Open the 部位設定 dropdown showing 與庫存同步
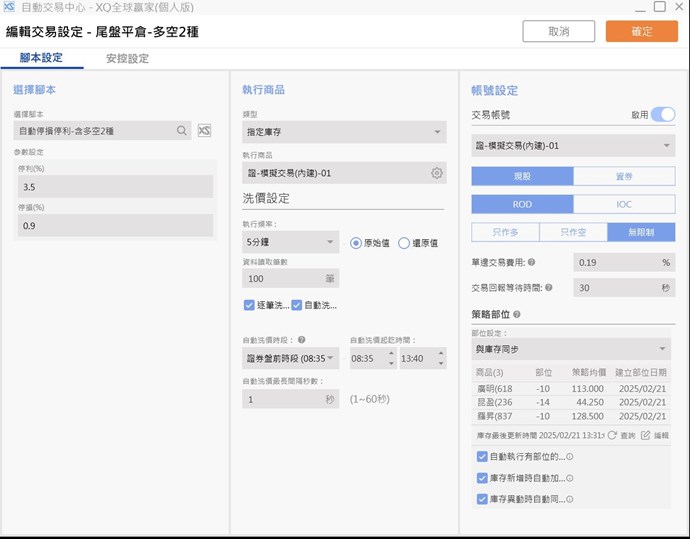This screenshot has height=539, width=690. pyautogui.click(x=571, y=350)
